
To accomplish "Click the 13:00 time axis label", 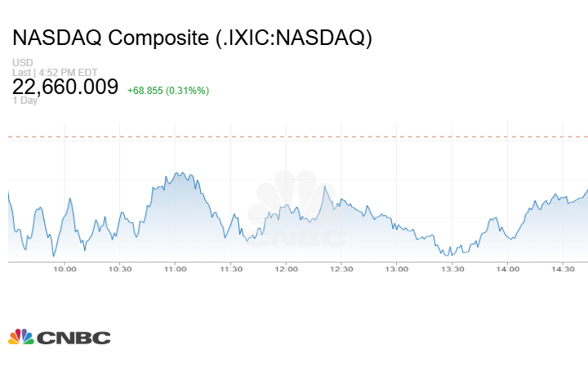I will 397,269.
